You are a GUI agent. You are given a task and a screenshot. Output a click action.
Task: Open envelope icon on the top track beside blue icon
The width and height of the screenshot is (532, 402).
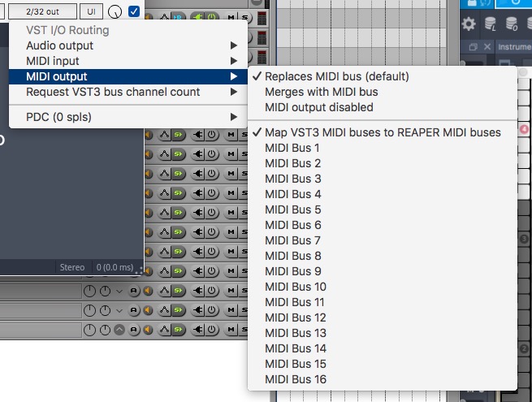(x=165, y=16)
